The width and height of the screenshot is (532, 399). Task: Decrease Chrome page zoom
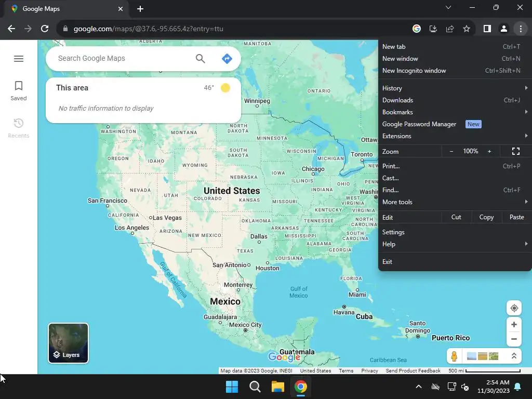click(x=451, y=151)
